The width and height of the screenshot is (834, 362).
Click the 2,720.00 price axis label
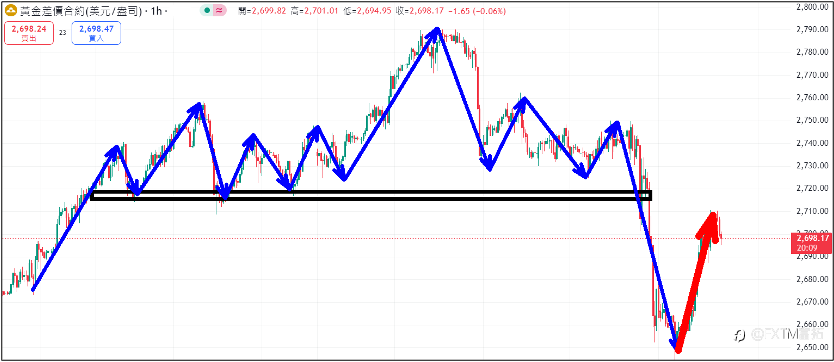pyautogui.click(x=812, y=188)
